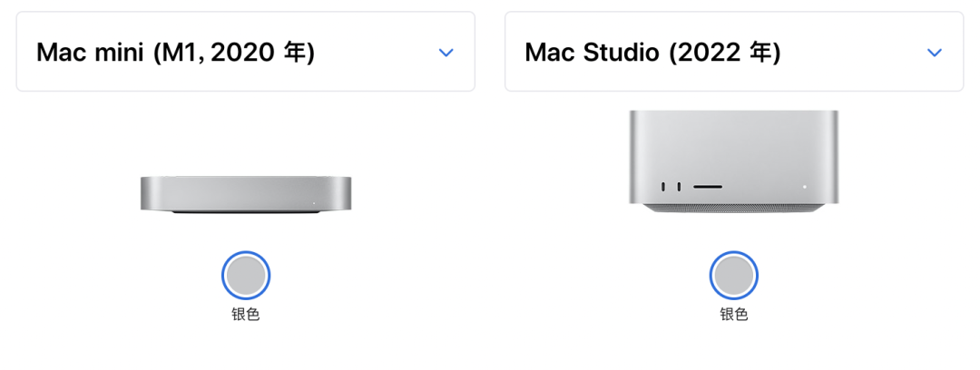980x370 pixels.
Task: Click the Mac mini product image
Action: click(245, 193)
